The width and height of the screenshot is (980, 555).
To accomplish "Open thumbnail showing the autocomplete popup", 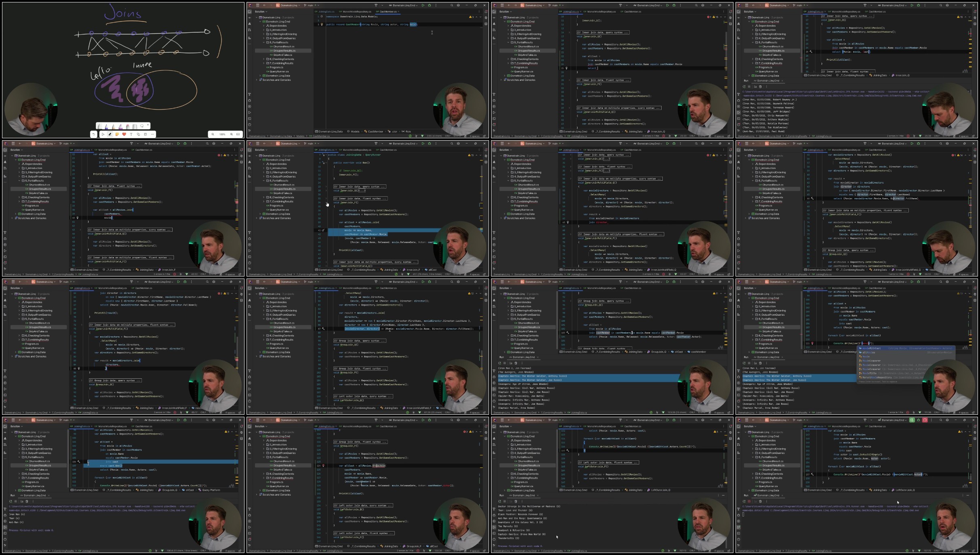I will 857,347.
